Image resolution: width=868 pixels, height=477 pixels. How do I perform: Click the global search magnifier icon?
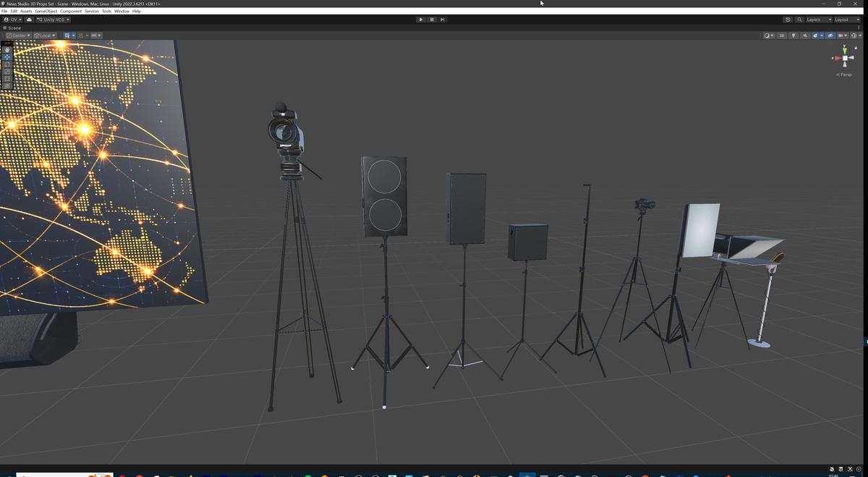(799, 20)
